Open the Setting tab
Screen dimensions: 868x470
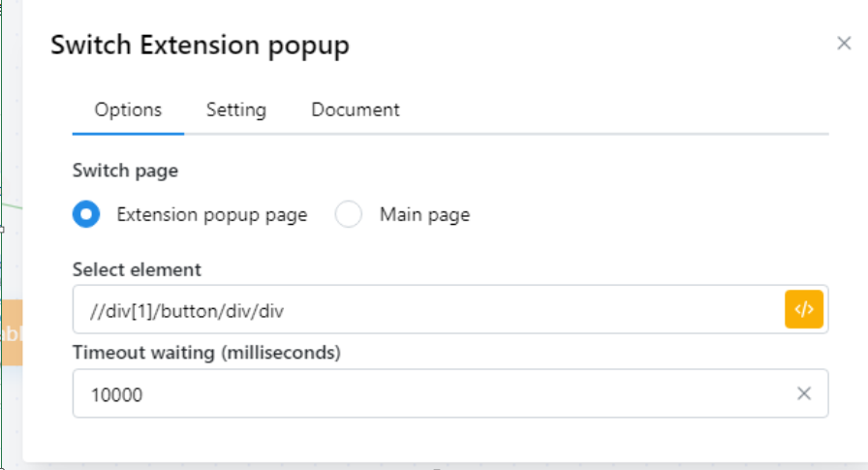pyautogui.click(x=236, y=110)
